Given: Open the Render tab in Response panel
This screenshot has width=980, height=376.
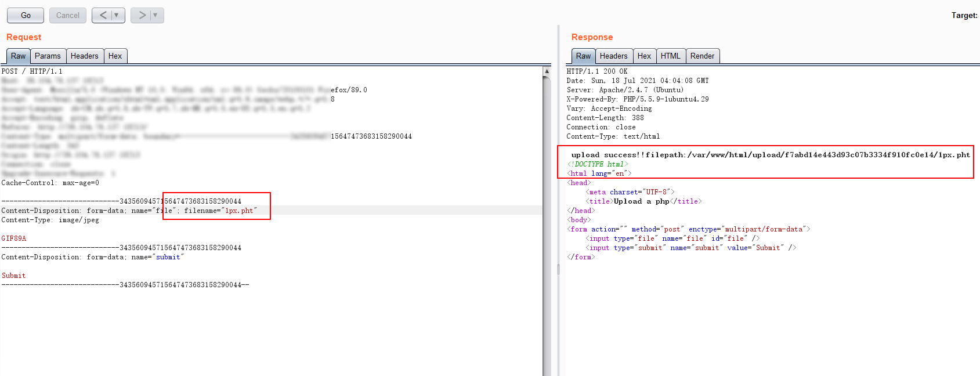Looking at the screenshot, I should pyautogui.click(x=702, y=56).
